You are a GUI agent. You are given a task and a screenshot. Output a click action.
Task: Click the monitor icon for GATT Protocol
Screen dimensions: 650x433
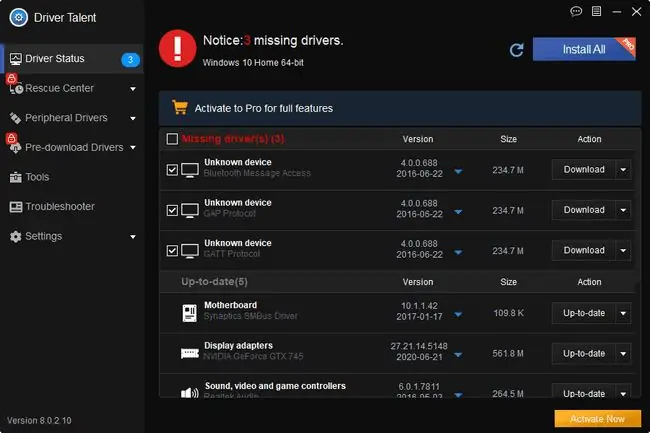click(190, 251)
